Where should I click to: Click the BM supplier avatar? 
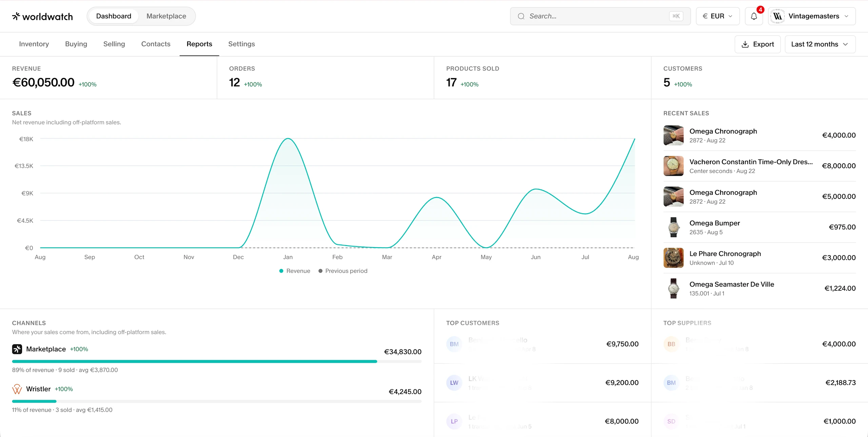click(671, 383)
